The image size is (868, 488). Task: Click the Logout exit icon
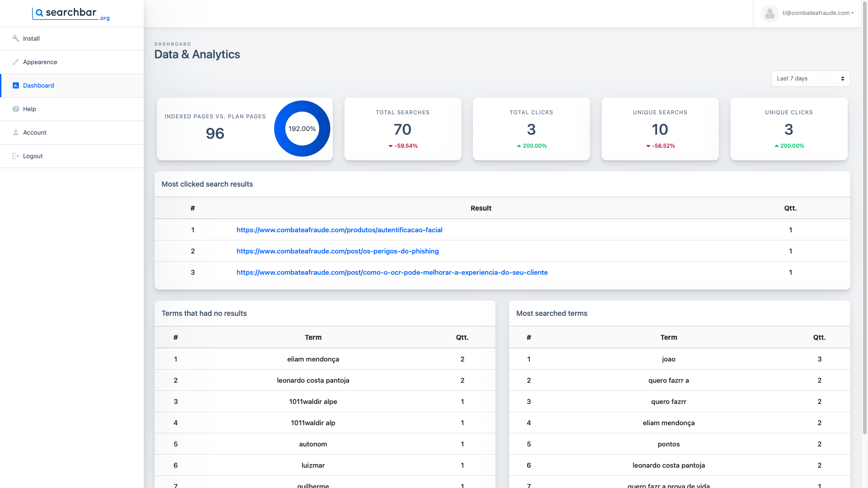(x=15, y=156)
